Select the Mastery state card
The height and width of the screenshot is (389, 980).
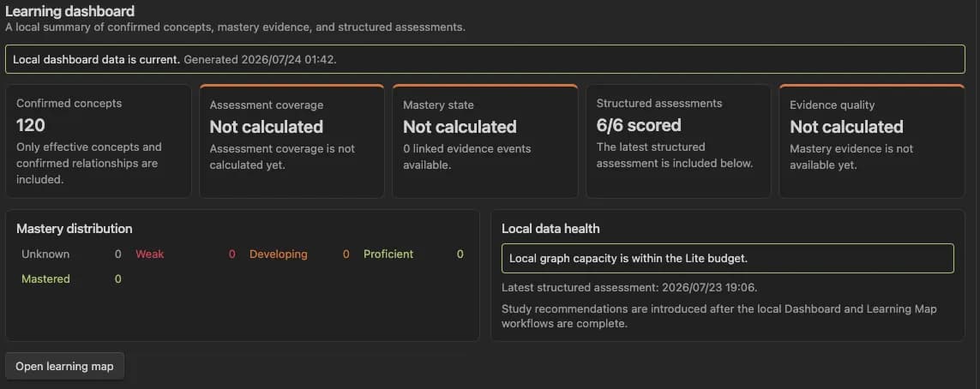coord(485,141)
